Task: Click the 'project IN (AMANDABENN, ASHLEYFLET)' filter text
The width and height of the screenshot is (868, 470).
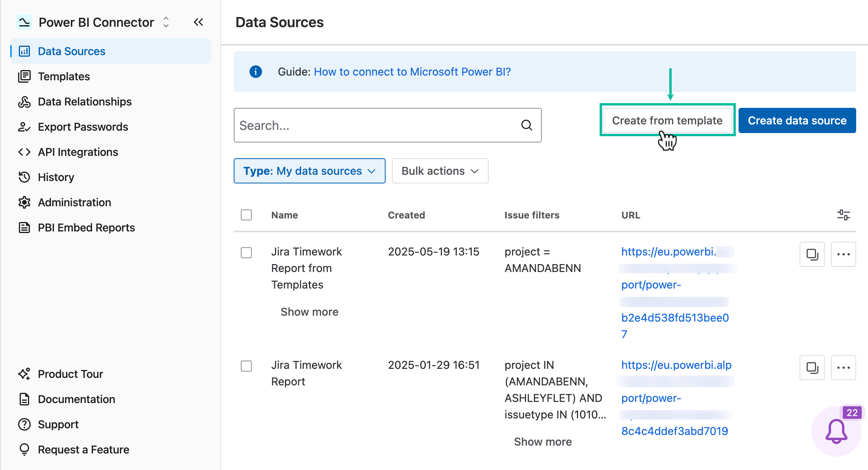Action: [555, 390]
